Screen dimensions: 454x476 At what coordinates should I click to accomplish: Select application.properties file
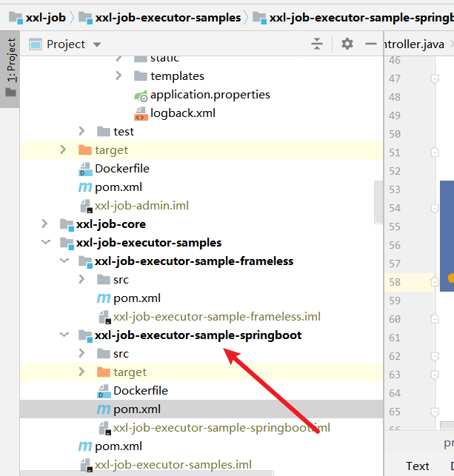[210, 95]
